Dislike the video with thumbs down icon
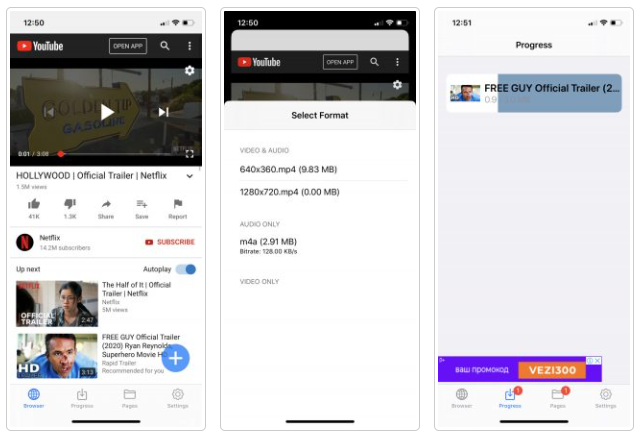The width and height of the screenshot is (640, 440). [x=70, y=204]
